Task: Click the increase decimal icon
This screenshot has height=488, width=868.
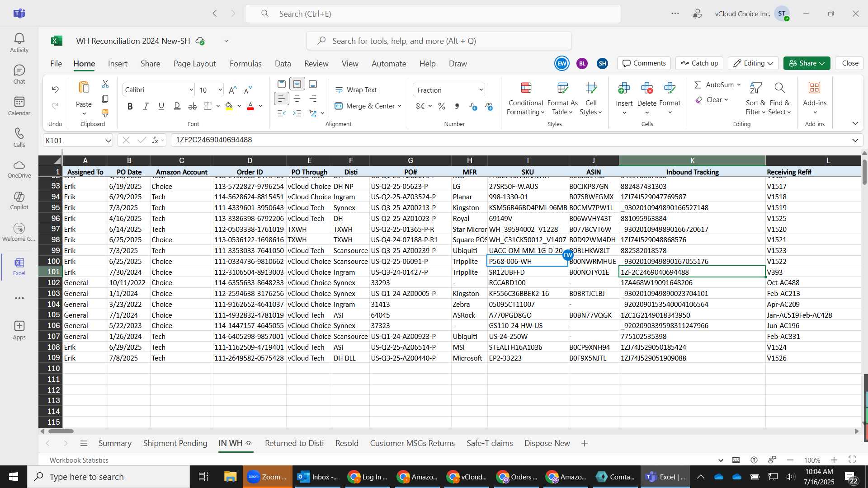Action: click(x=473, y=106)
